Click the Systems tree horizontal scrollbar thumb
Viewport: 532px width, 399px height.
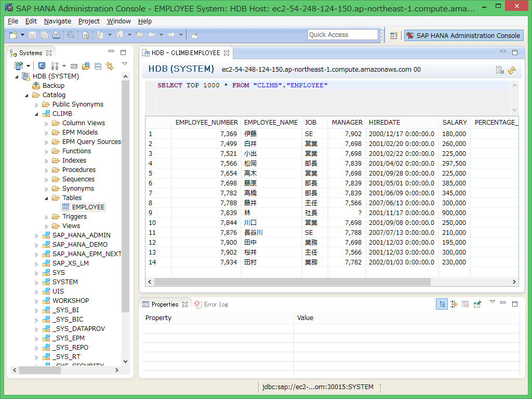(x=39, y=370)
